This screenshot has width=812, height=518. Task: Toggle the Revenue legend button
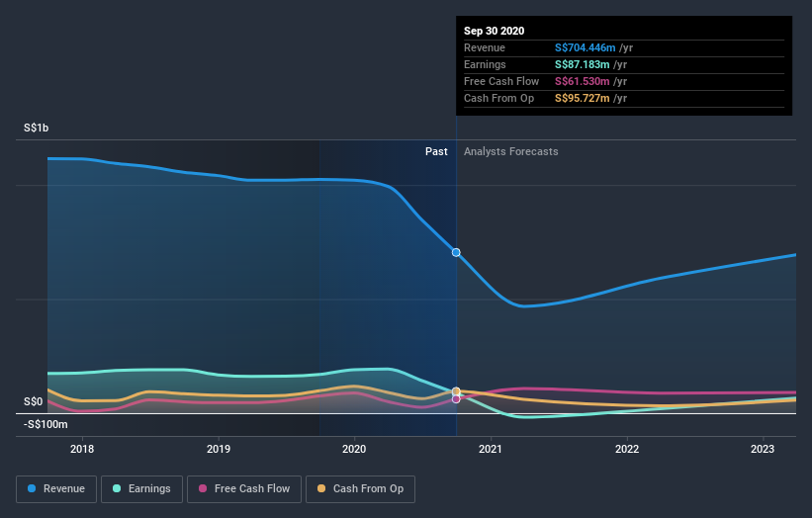[x=56, y=489]
